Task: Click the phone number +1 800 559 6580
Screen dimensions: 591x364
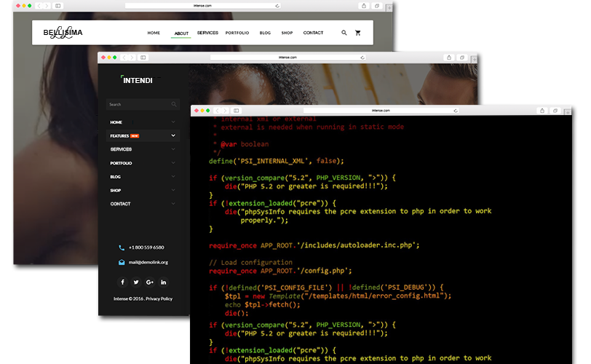Action: (x=146, y=248)
